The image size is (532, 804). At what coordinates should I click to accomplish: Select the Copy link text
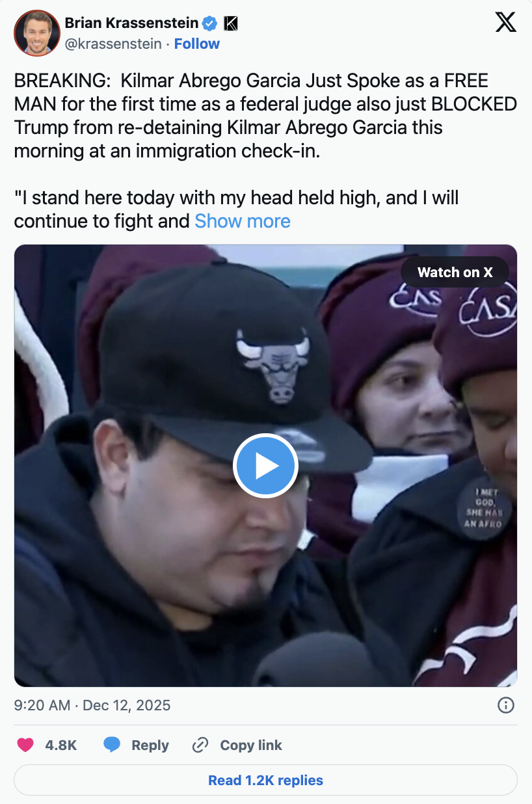[x=251, y=745]
